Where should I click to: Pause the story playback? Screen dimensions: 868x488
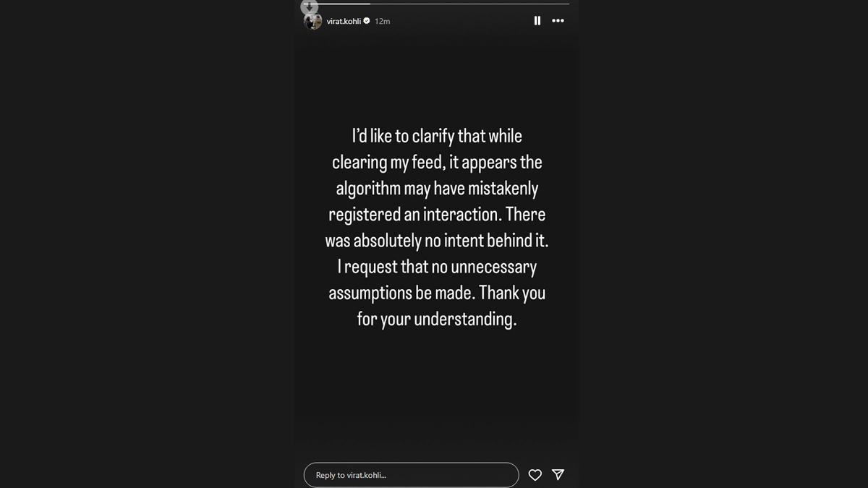click(537, 21)
